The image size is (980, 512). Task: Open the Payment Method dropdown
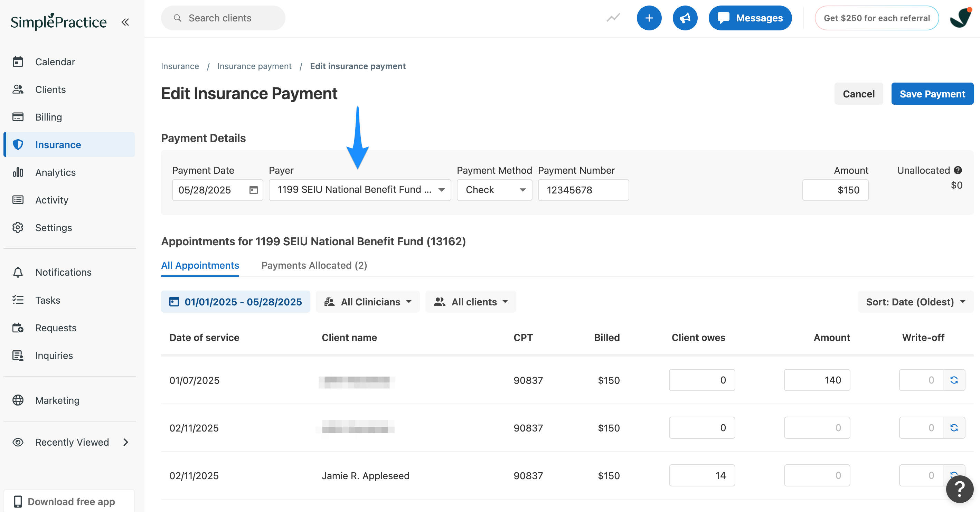point(494,190)
